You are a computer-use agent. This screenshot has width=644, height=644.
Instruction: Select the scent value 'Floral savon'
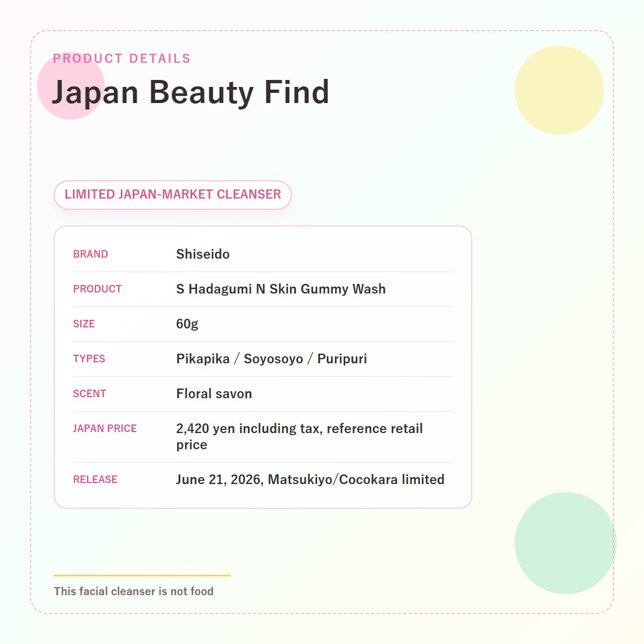[214, 394]
